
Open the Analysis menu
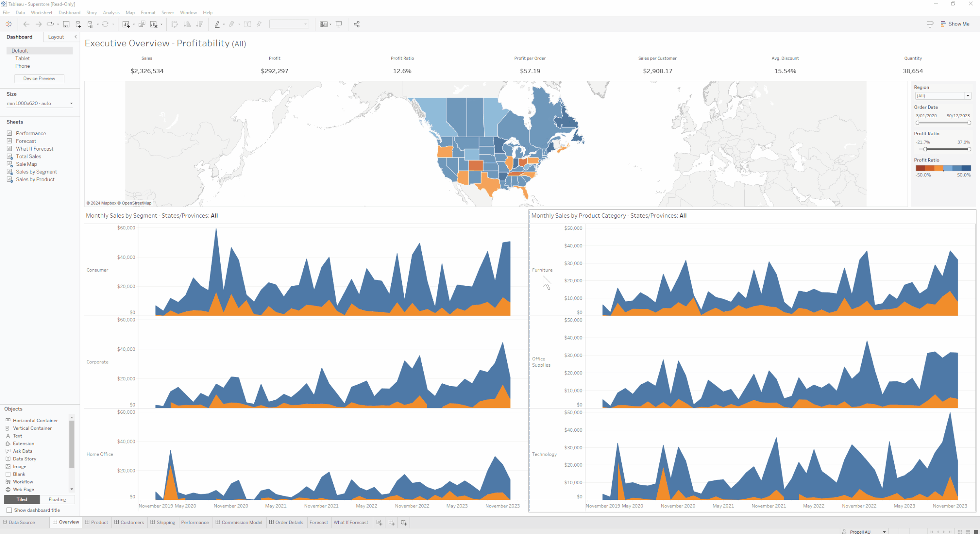(111, 13)
